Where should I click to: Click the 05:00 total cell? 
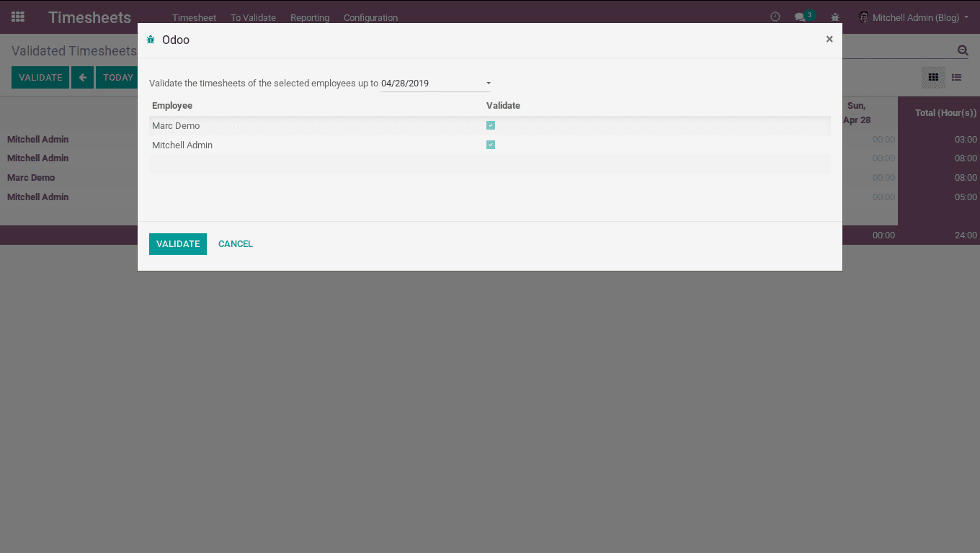coord(966,197)
